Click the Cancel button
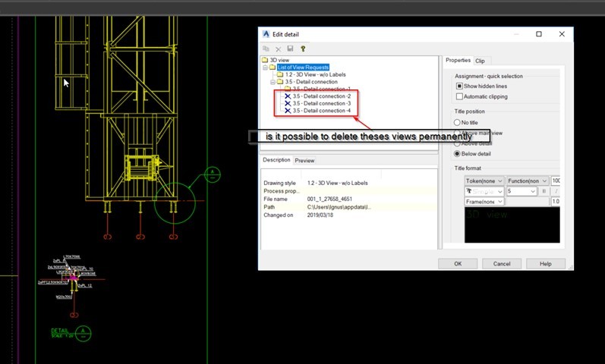The image size is (605, 364). [502, 264]
